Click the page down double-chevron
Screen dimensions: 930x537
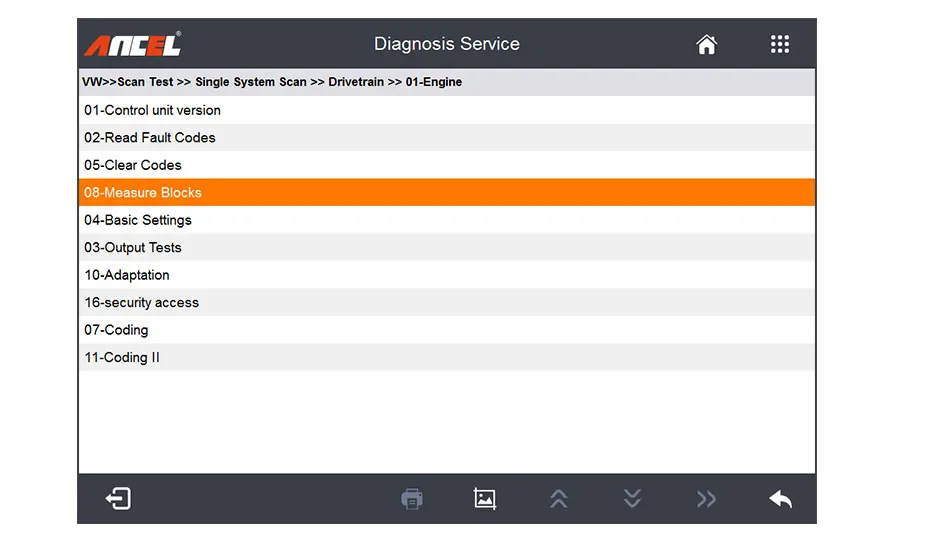(632, 498)
